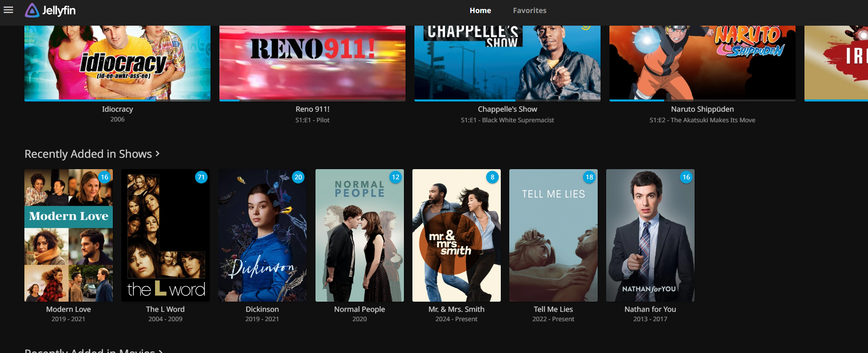This screenshot has width=868, height=353.
Task: Open the Nathan for You poster
Action: pos(650,235)
